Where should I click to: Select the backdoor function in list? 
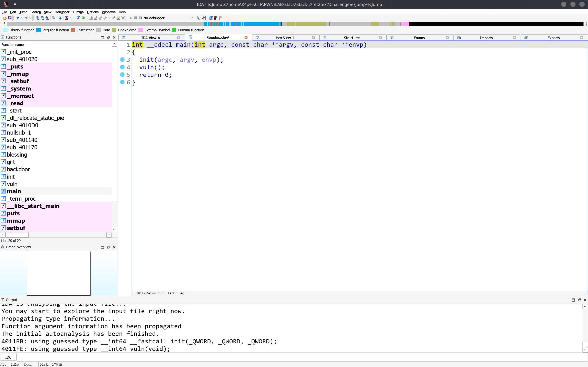point(18,169)
